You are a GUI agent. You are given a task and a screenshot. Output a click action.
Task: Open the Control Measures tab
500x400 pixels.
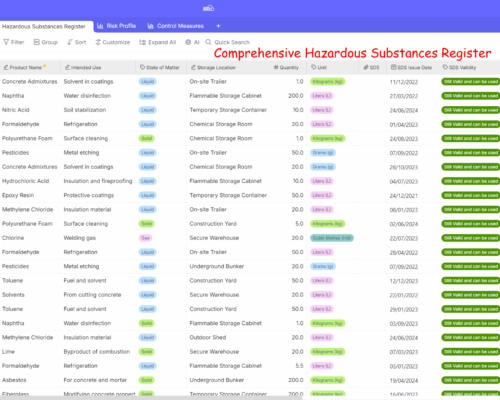pos(176,26)
